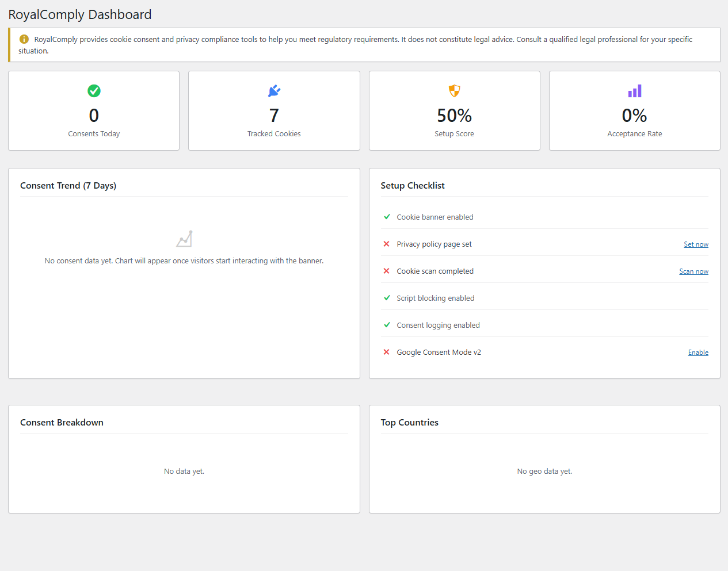Click the green check beside Script blocking enabled

click(387, 298)
